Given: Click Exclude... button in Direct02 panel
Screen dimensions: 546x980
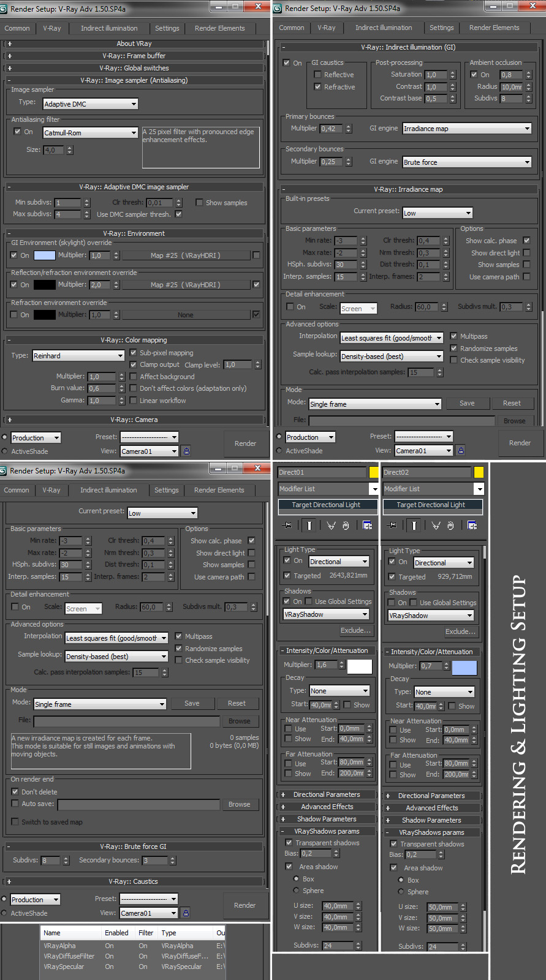Looking at the screenshot, I should (x=461, y=631).
